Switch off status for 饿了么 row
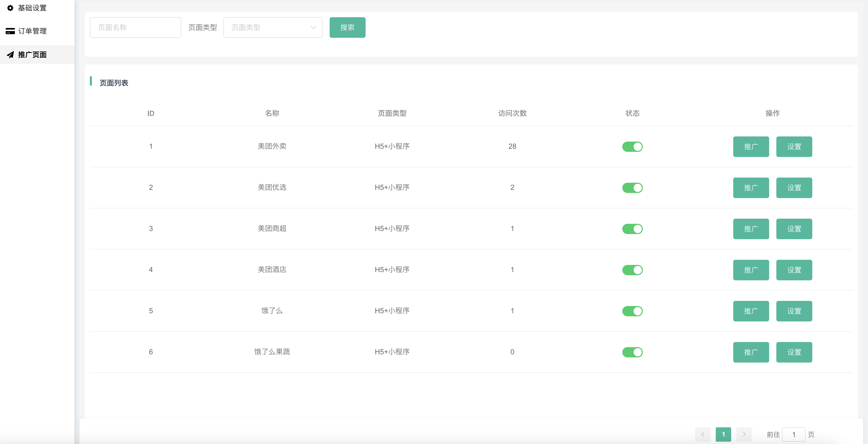 coord(632,311)
